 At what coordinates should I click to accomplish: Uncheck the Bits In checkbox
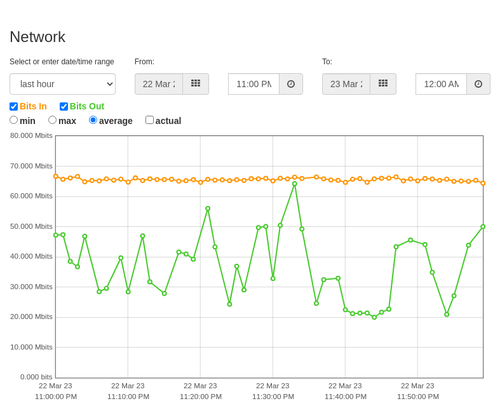coord(14,106)
